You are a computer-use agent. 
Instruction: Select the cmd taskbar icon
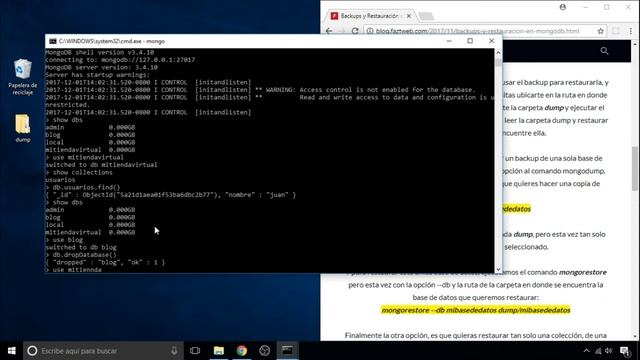point(287,351)
